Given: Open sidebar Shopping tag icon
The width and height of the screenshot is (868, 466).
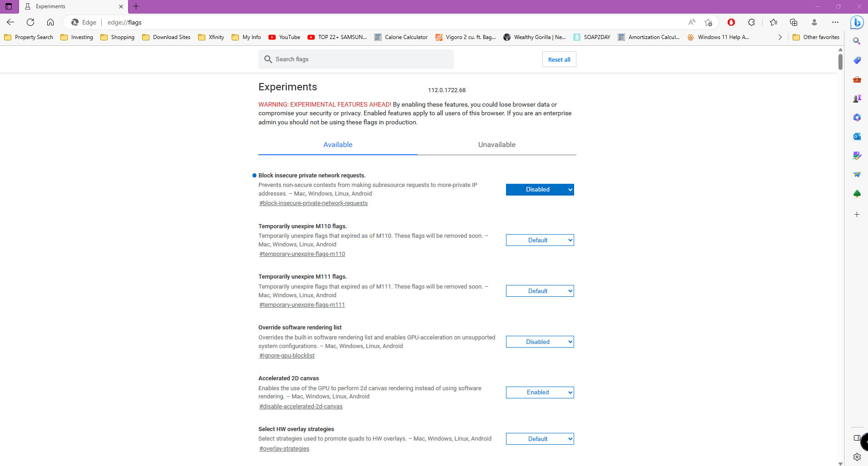Looking at the screenshot, I should click(857, 60).
